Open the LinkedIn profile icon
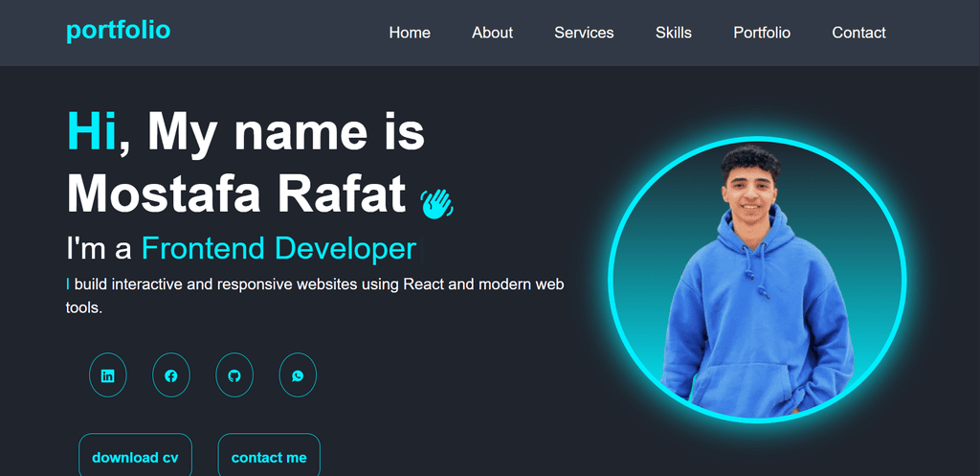 coord(107,375)
